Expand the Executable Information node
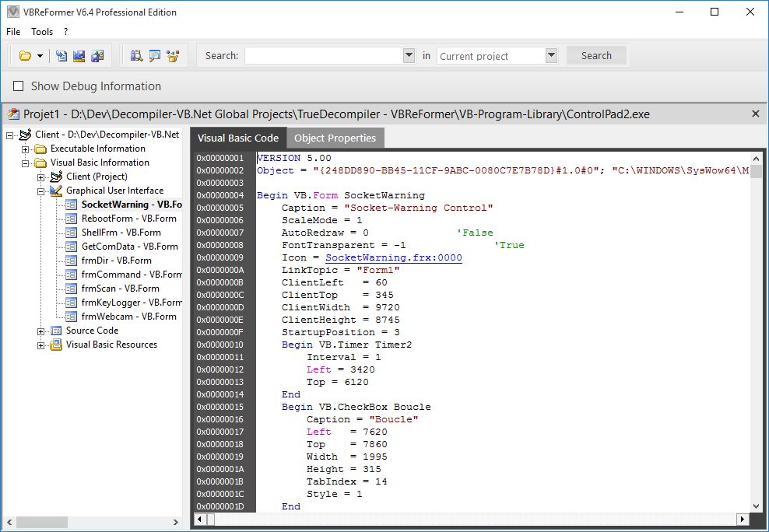This screenshot has width=769, height=532. click(x=26, y=149)
